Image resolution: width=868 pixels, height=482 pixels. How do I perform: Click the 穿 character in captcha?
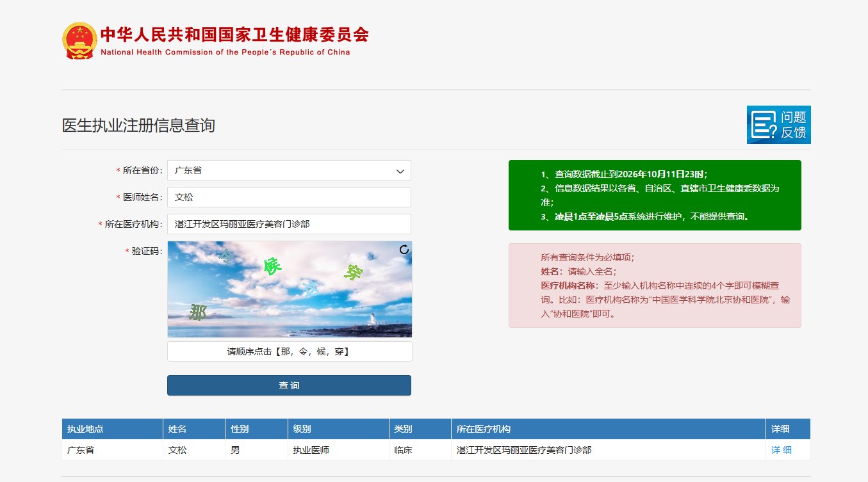[x=353, y=273]
